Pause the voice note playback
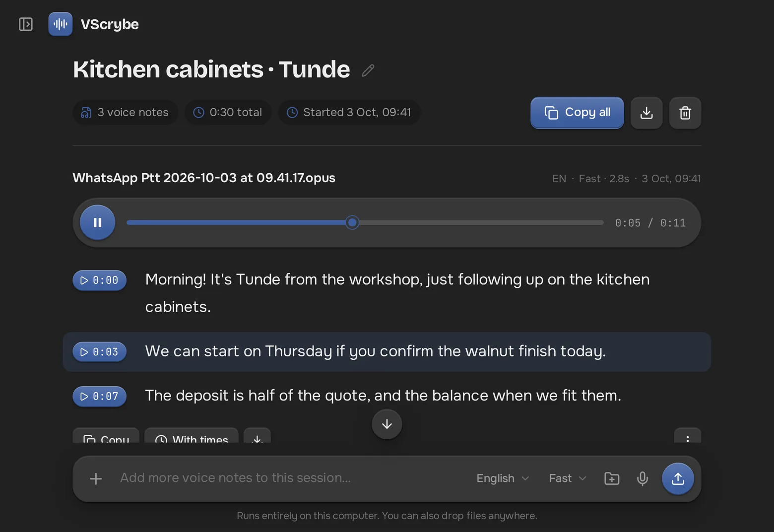 [98, 222]
